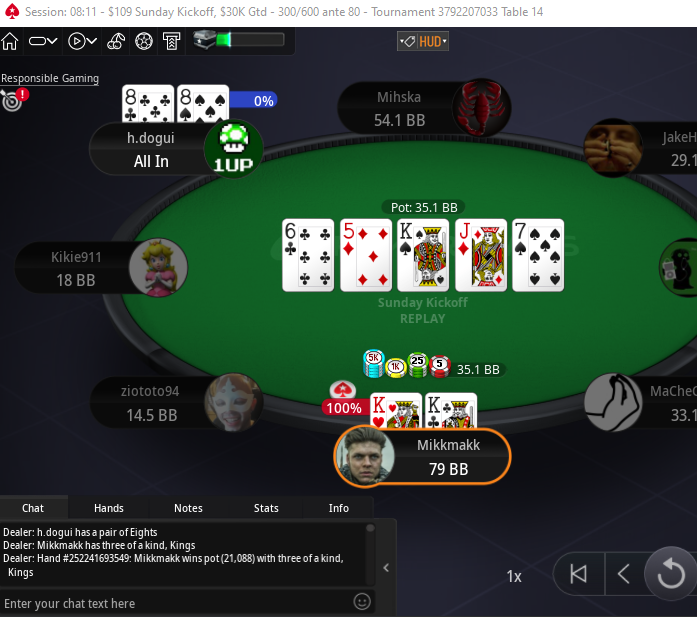697x617 pixels.
Task: Open the HUD dropdown arrow
Action: point(444,41)
